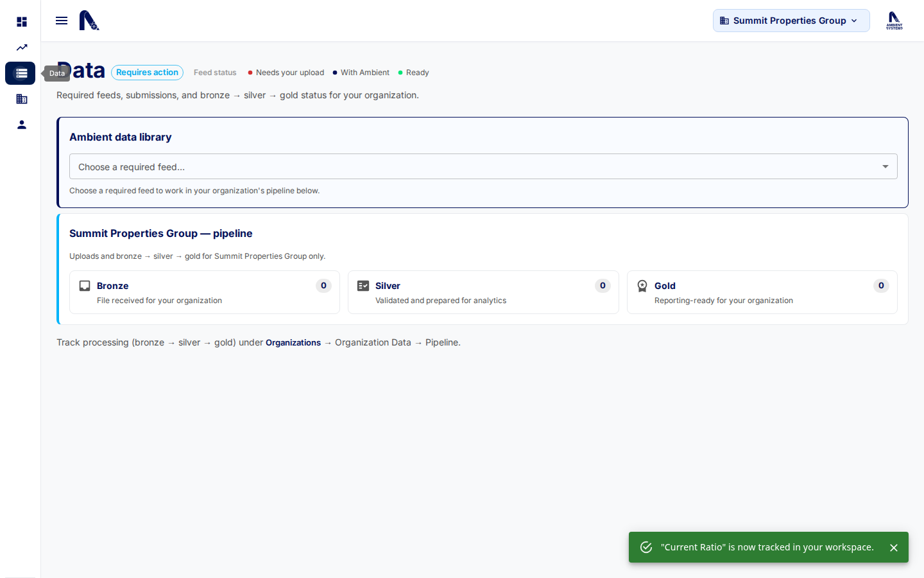Open the analytics trend icon in sidebar
The width and height of the screenshot is (924, 578).
pyautogui.click(x=21, y=48)
